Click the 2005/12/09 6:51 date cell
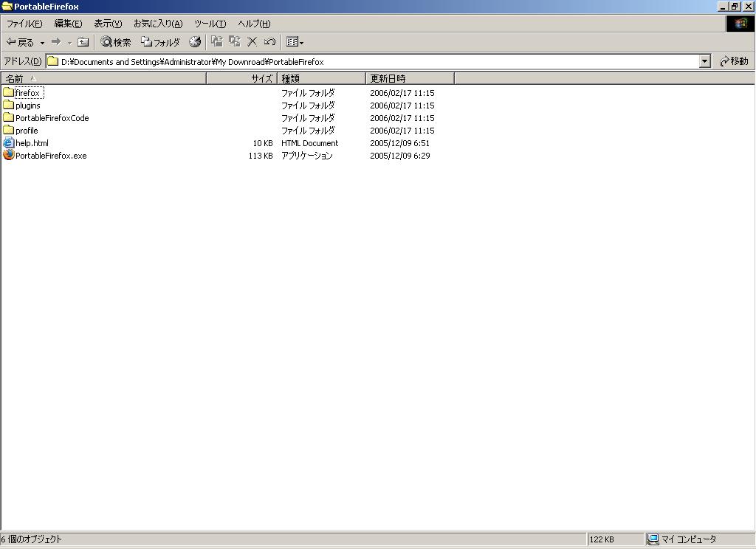 [399, 143]
